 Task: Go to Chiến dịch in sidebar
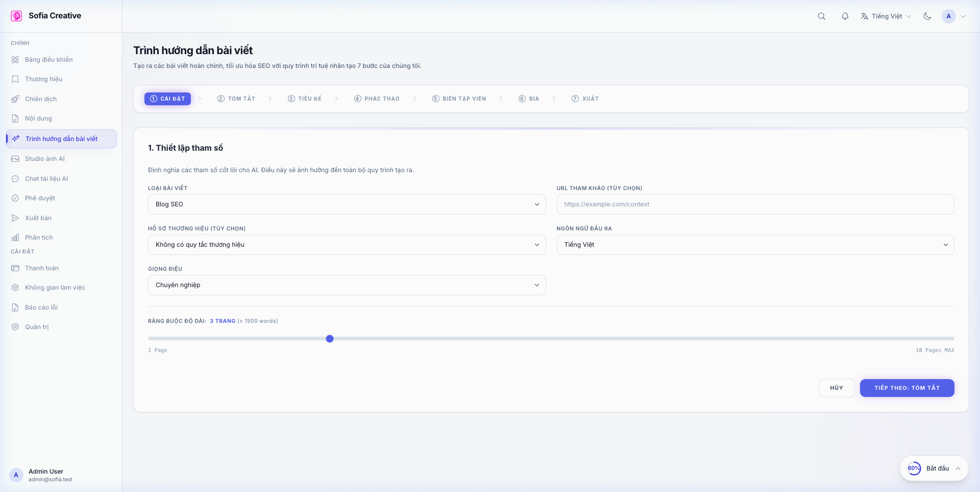tap(41, 99)
